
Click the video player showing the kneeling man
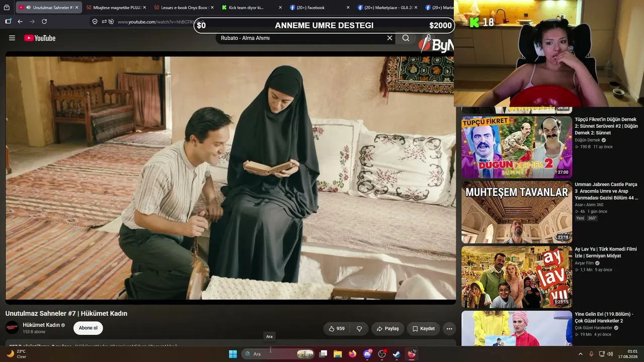pos(230,177)
